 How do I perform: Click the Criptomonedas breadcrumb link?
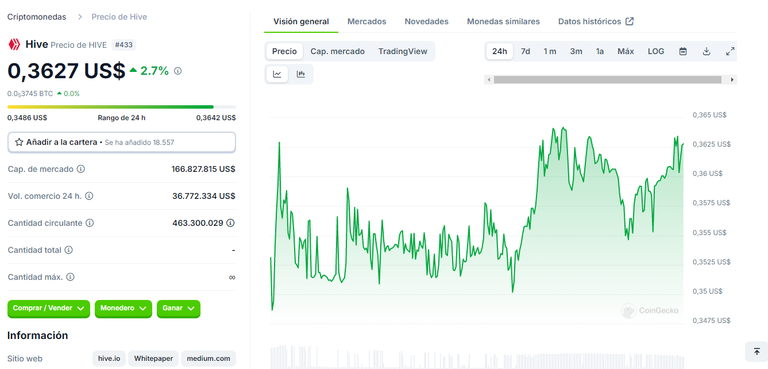click(x=36, y=17)
